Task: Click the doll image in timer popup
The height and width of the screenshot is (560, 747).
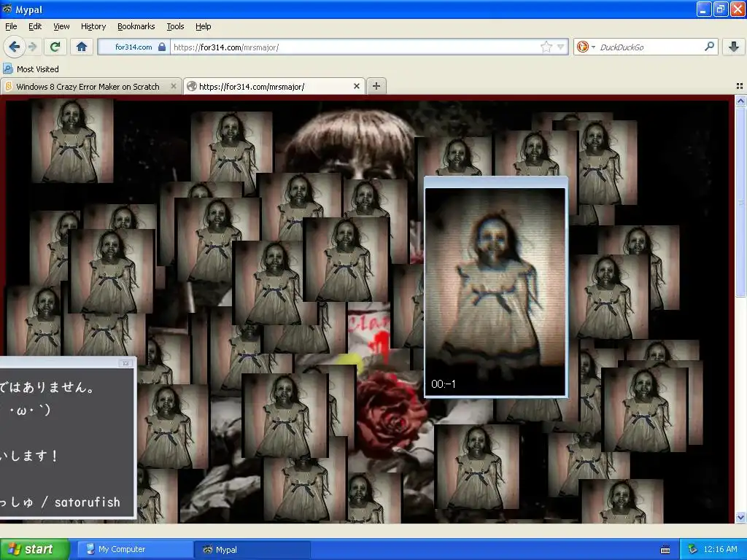Action: pyautogui.click(x=495, y=292)
